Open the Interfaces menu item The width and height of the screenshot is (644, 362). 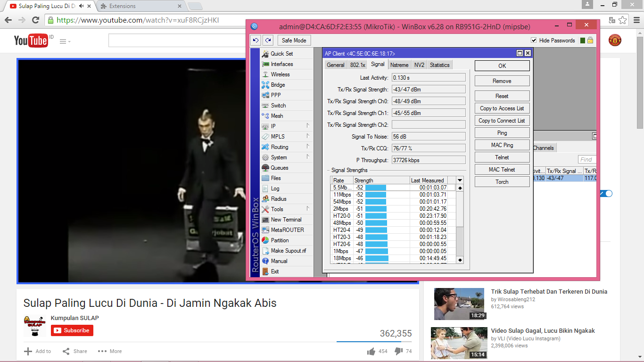click(281, 64)
